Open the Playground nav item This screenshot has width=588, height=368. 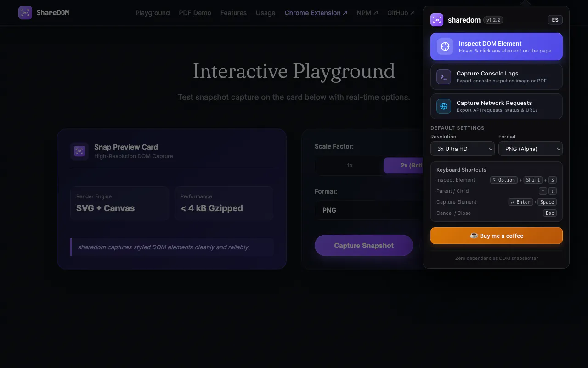point(153,13)
